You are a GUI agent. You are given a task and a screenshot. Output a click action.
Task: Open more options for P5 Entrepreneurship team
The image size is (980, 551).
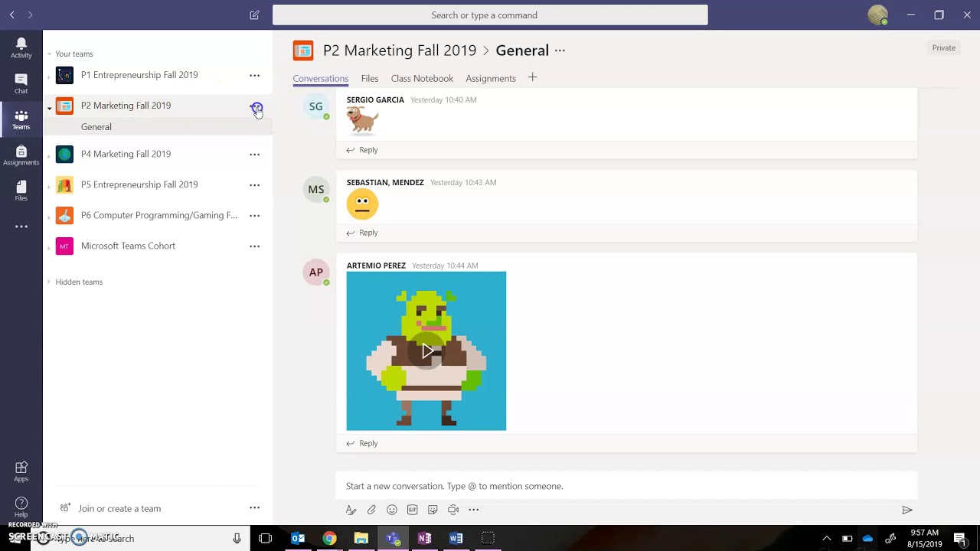pyautogui.click(x=254, y=185)
